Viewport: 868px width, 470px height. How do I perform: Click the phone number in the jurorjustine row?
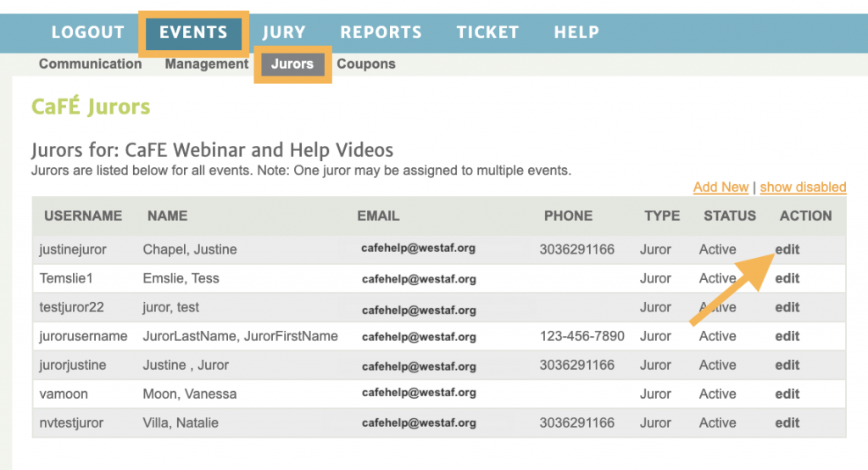coord(576,365)
